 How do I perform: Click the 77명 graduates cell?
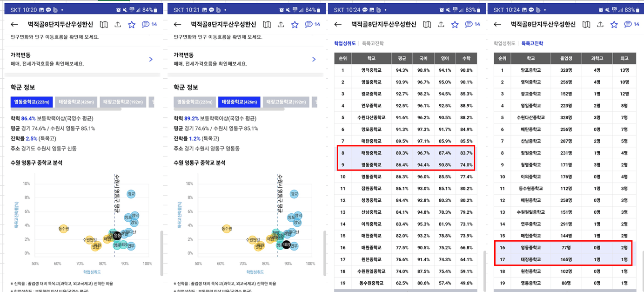tap(567, 248)
